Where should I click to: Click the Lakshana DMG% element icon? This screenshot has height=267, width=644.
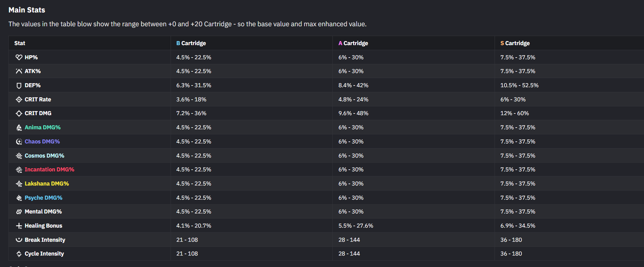coord(19,184)
